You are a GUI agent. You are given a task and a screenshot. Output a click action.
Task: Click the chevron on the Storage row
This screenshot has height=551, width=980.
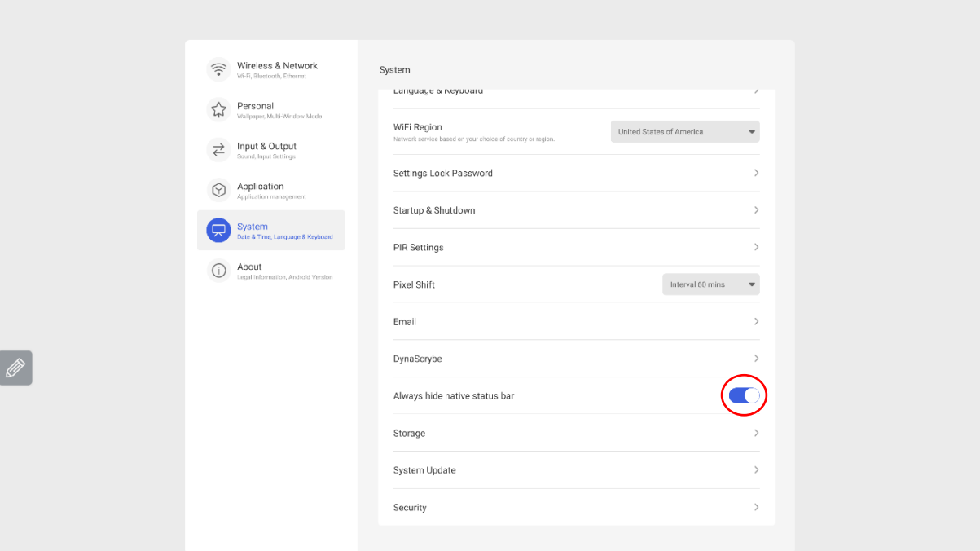(756, 433)
